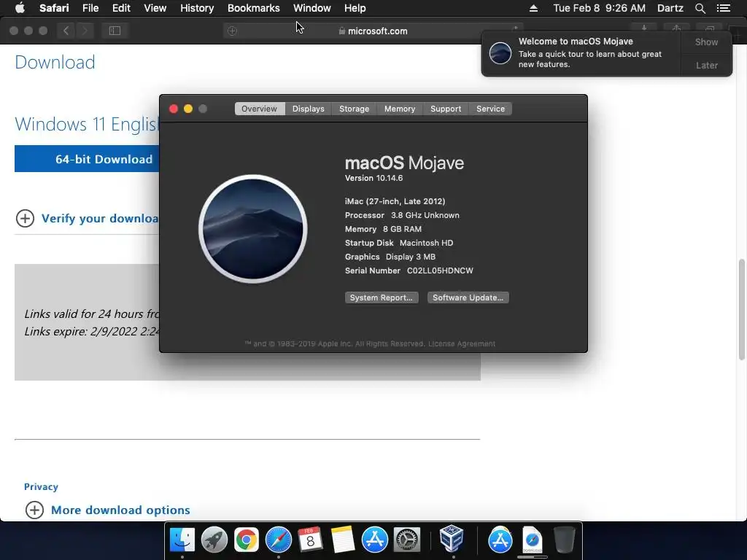Click the Safari page vertical scrollbar
The height and width of the screenshot is (560, 747).
742,309
